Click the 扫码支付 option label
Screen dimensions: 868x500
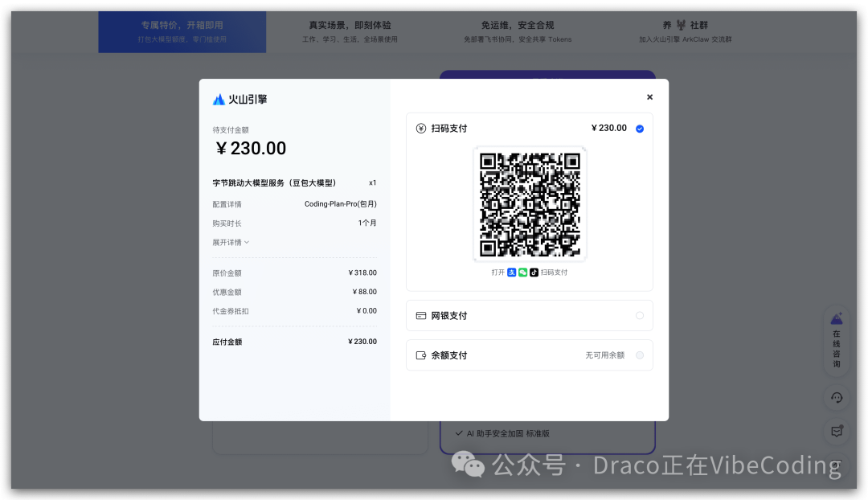[x=449, y=129]
